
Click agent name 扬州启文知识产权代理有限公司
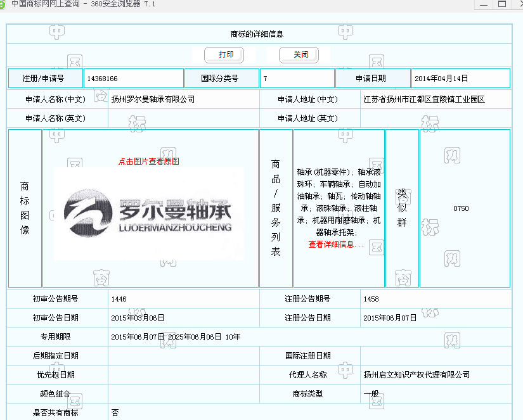[x=416, y=375]
